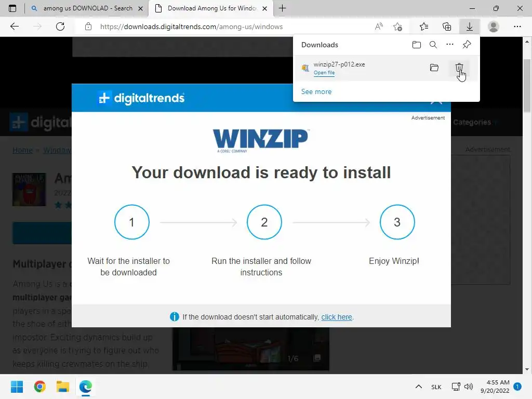The image size is (532, 399).
Task: Click the 'click here' download link
Action: (x=337, y=317)
